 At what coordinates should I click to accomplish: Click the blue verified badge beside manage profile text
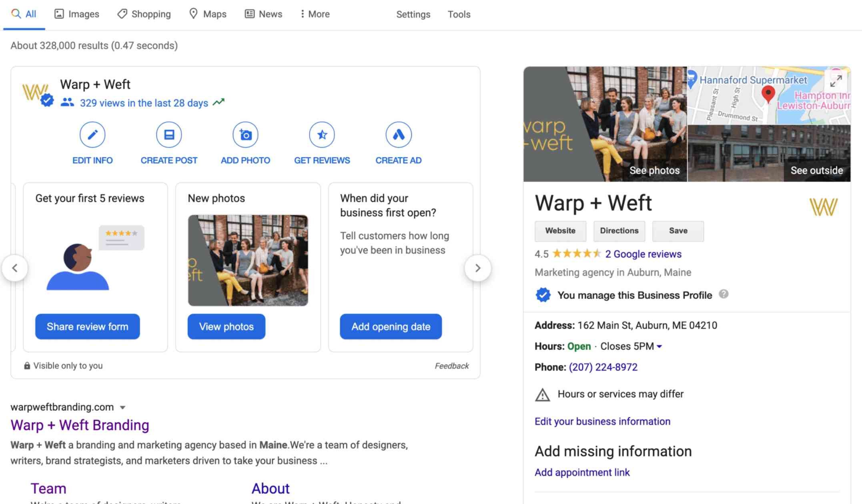[x=543, y=295]
